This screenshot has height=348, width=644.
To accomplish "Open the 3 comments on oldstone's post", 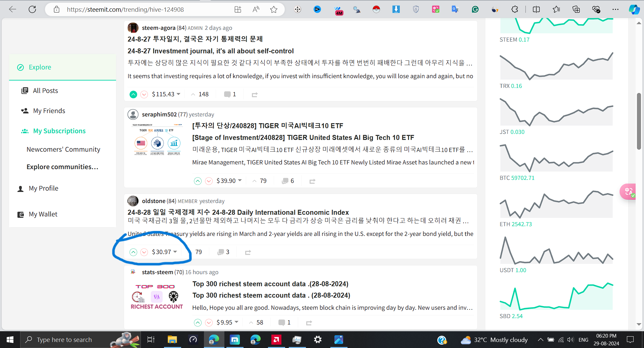I will (224, 252).
